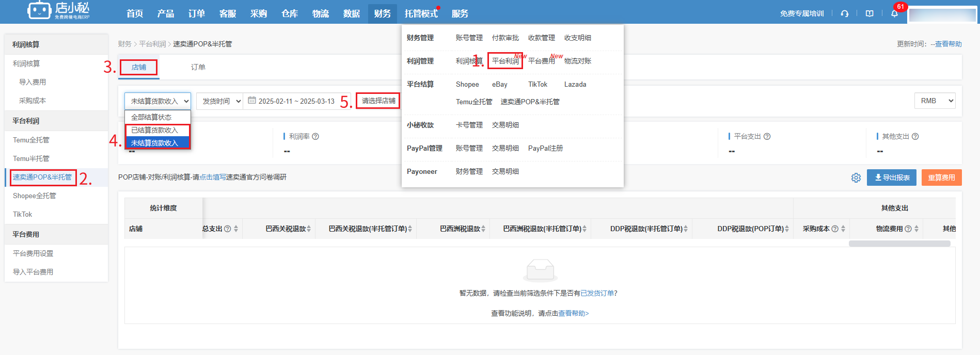
Task: Select 平台利润 in the 利润管理 menu row
Action: pyautogui.click(x=505, y=61)
